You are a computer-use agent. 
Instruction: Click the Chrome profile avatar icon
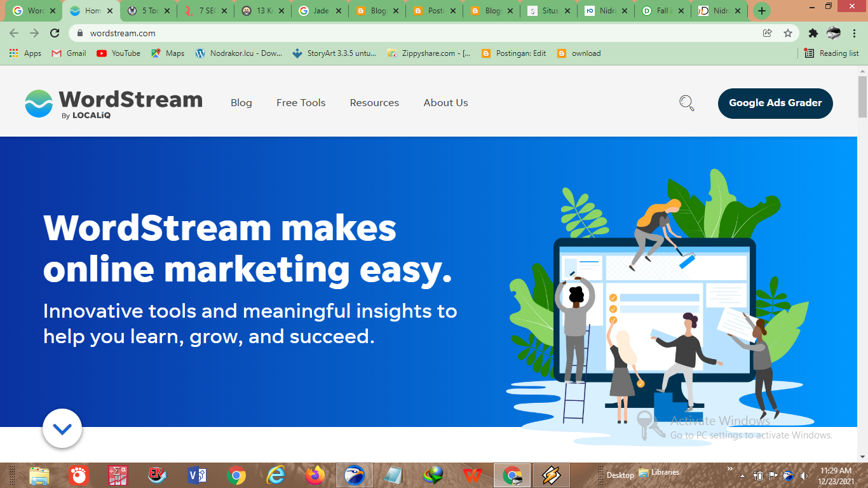pyautogui.click(x=834, y=33)
